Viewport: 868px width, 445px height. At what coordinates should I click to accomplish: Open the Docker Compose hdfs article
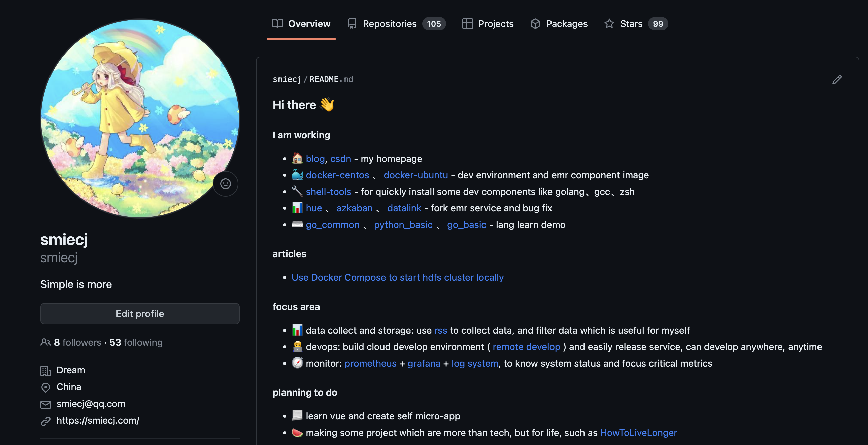pos(397,277)
